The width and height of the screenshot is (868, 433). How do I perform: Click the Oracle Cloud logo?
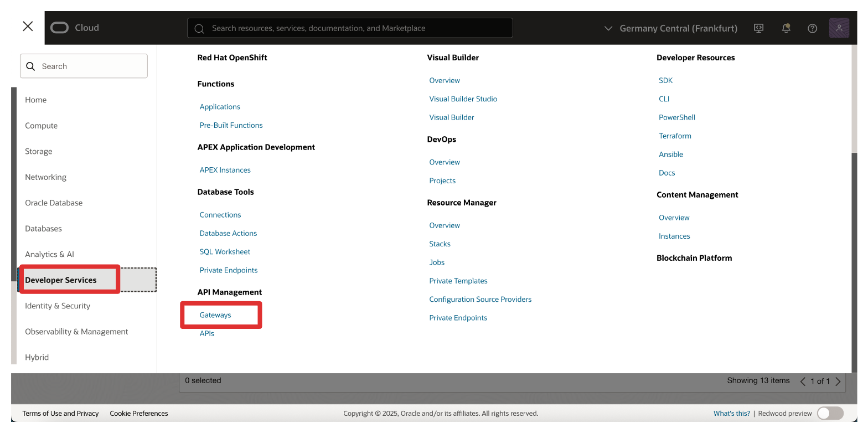(74, 28)
